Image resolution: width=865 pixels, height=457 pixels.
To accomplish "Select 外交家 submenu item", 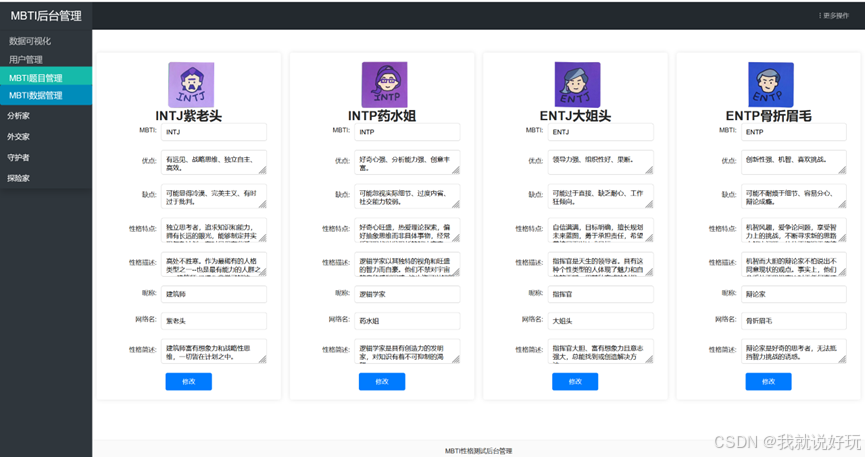I will click(x=19, y=137).
